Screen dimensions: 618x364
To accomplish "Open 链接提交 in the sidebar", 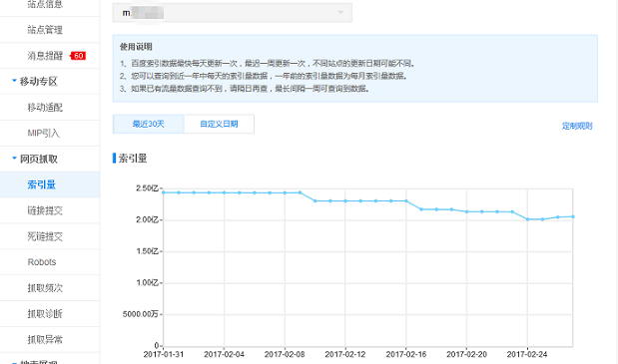I will click(45, 210).
